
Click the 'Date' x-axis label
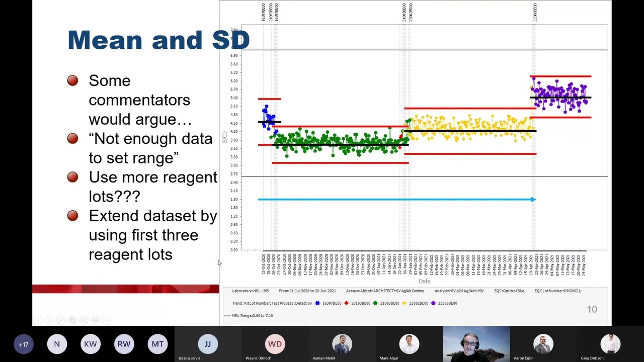coord(424,282)
